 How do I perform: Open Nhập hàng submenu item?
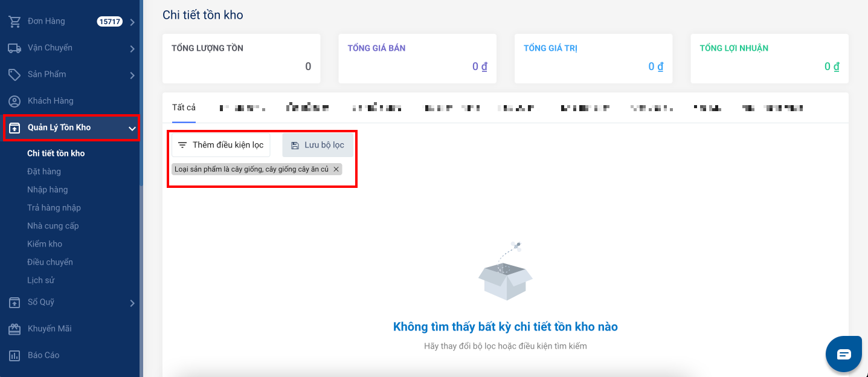point(47,190)
